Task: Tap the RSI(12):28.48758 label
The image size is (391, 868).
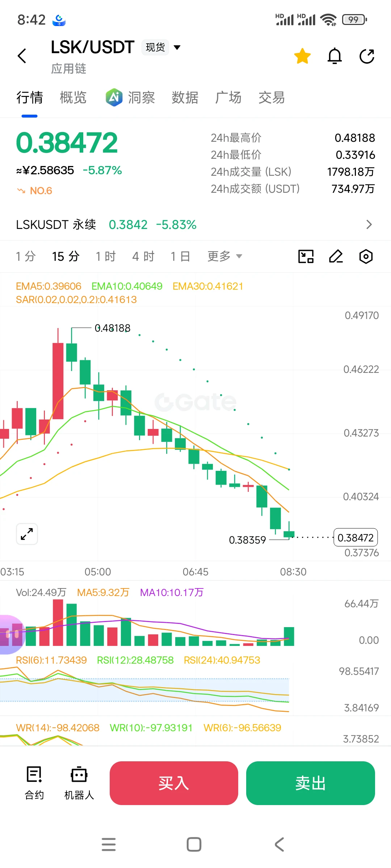Action: (x=135, y=660)
